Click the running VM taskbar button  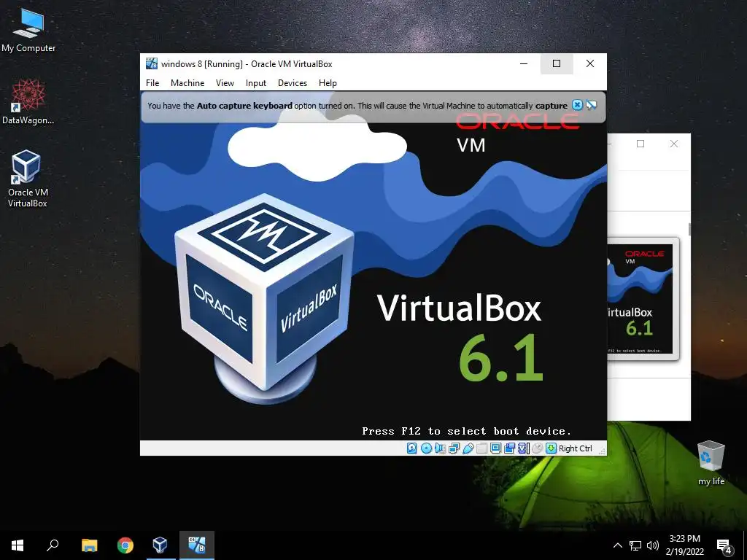tap(197, 545)
